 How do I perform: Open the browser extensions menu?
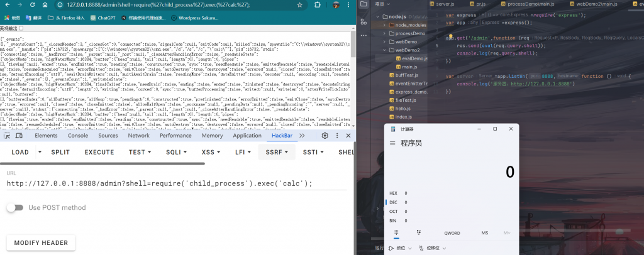tap(318, 5)
